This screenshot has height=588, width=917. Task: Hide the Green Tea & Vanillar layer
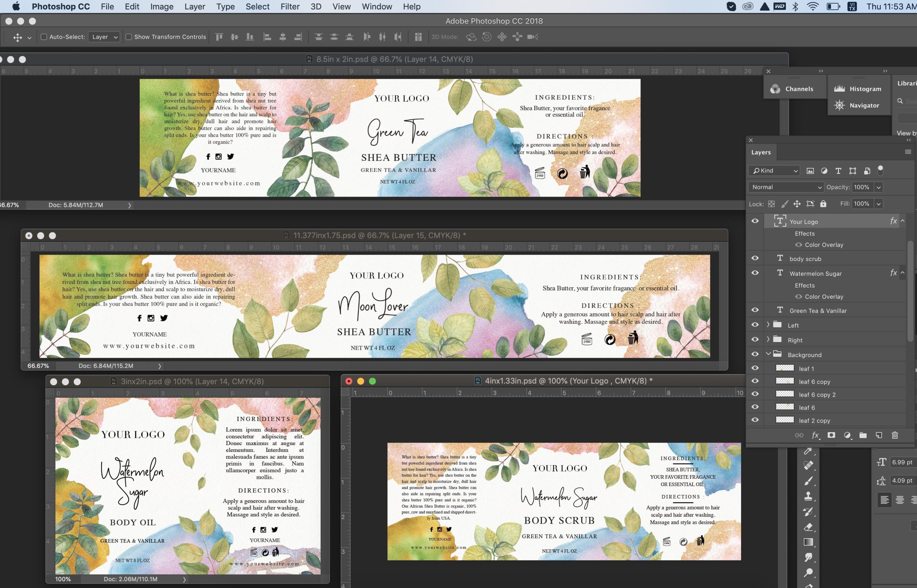(755, 310)
